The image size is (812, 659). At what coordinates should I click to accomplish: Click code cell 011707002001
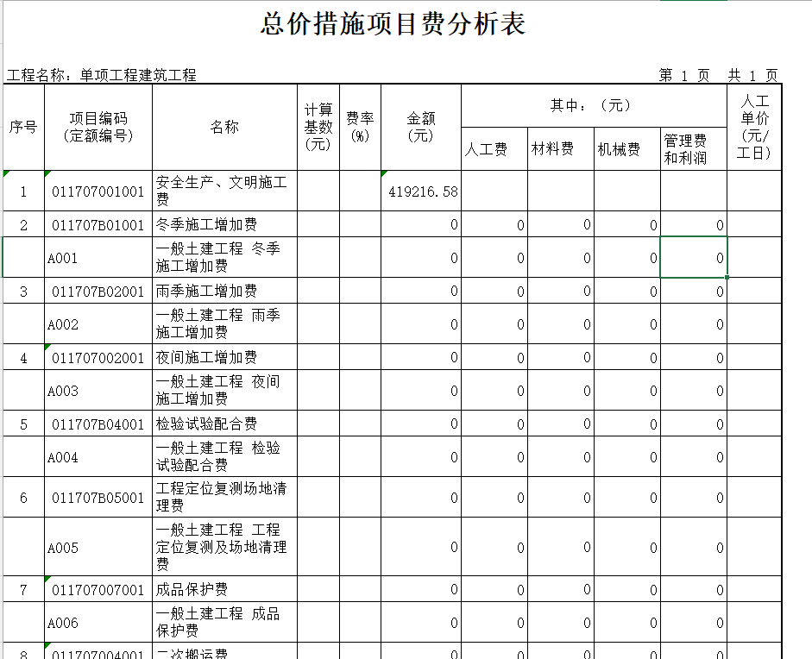tap(98, 357)
